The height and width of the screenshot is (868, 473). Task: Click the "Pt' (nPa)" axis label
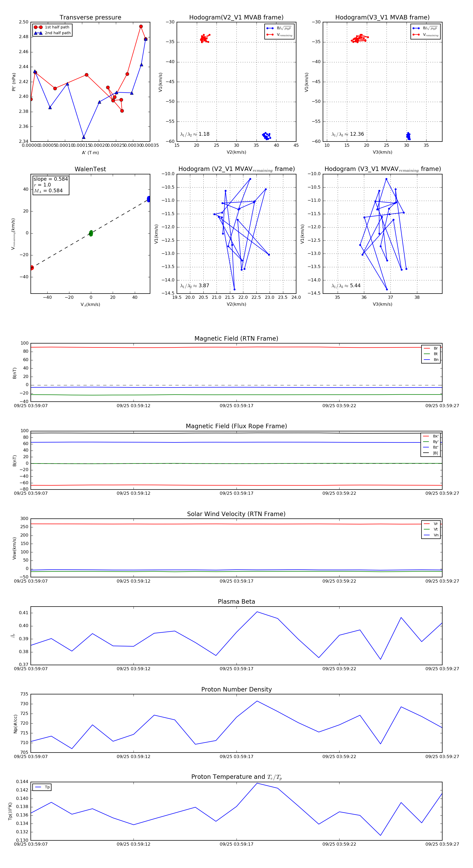click(14, 82)
